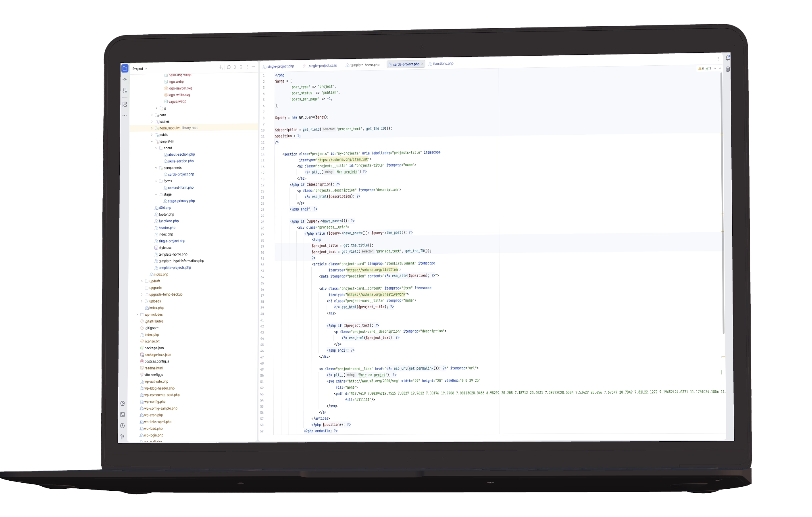Select stage-primary.php in project tree
The image size is (812, 517).
click(x=179, y=201)
